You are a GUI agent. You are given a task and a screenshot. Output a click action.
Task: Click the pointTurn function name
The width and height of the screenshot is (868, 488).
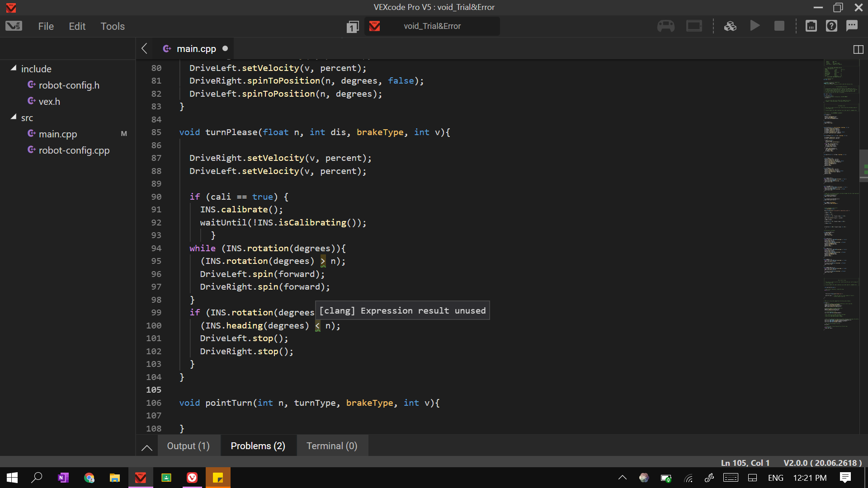[x=229, y=403]
